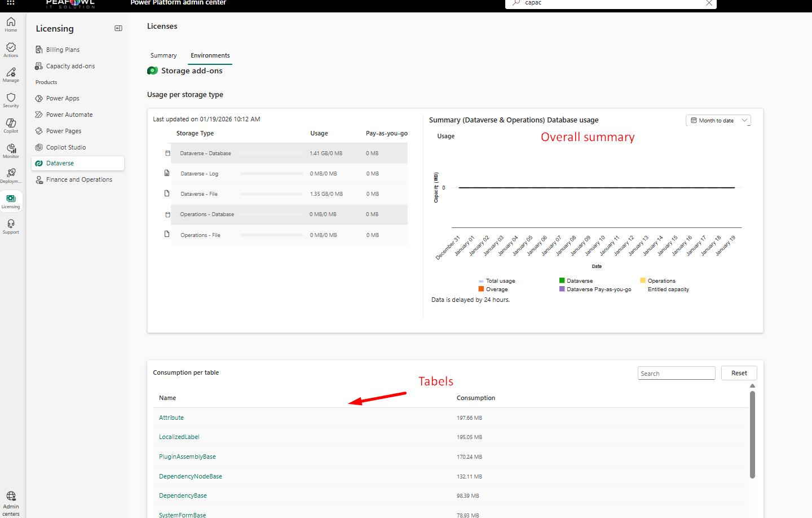The width and height of the screenshot is (812, 518).
Task: Click the Dataverse - File page icon
Action: pyautogui.click(x=167, y=194)
